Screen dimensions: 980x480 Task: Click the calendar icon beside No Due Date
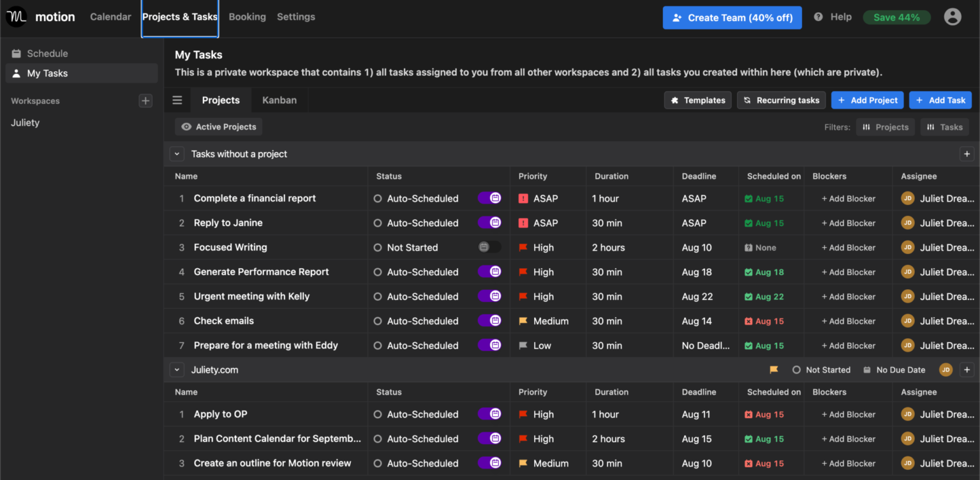click(x=867, y=370)
